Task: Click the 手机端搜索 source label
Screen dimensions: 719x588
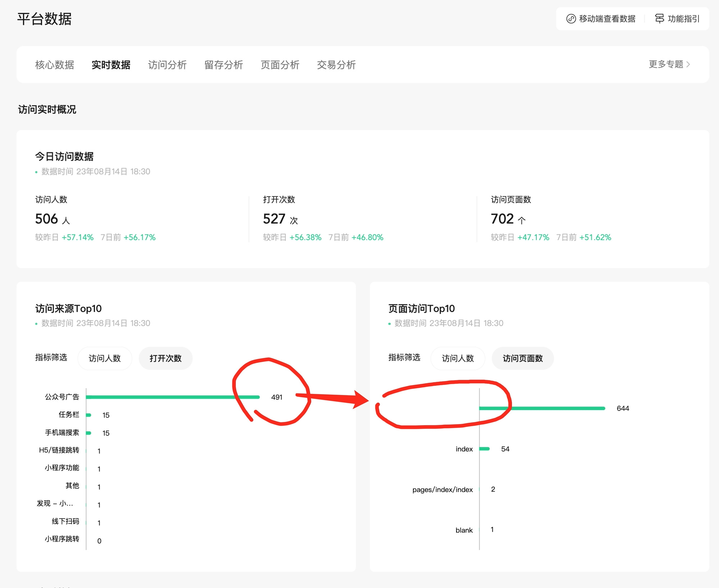Action: (x=62, y=432)
